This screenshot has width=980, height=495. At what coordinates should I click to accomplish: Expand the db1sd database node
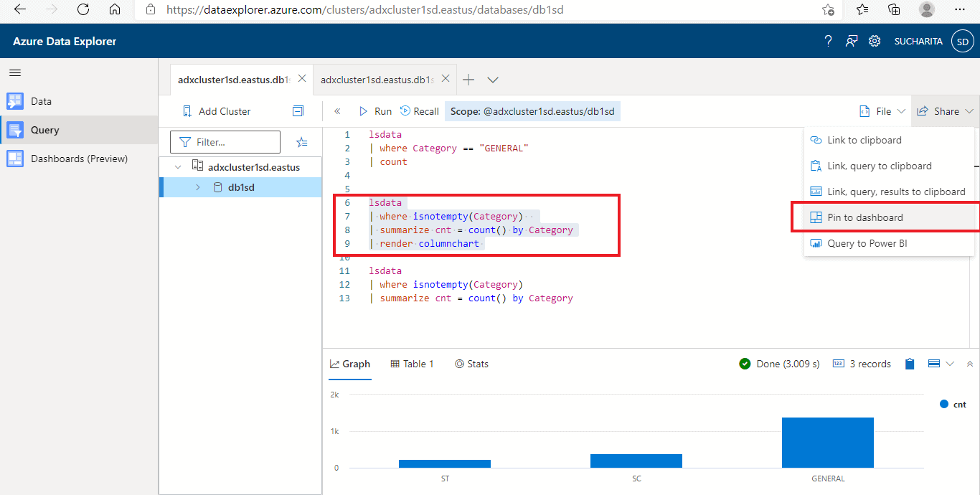pos(198,187)
